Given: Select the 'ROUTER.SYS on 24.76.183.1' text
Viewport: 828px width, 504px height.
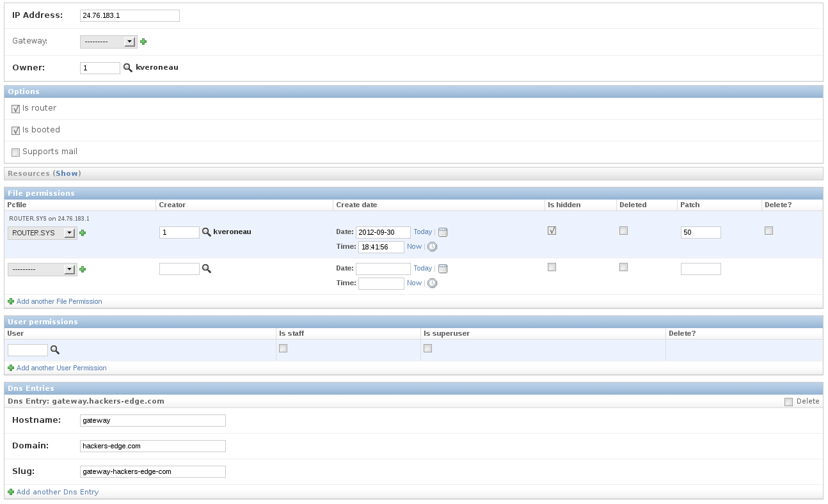Looking at the screenshot, I should coord(49,219).
